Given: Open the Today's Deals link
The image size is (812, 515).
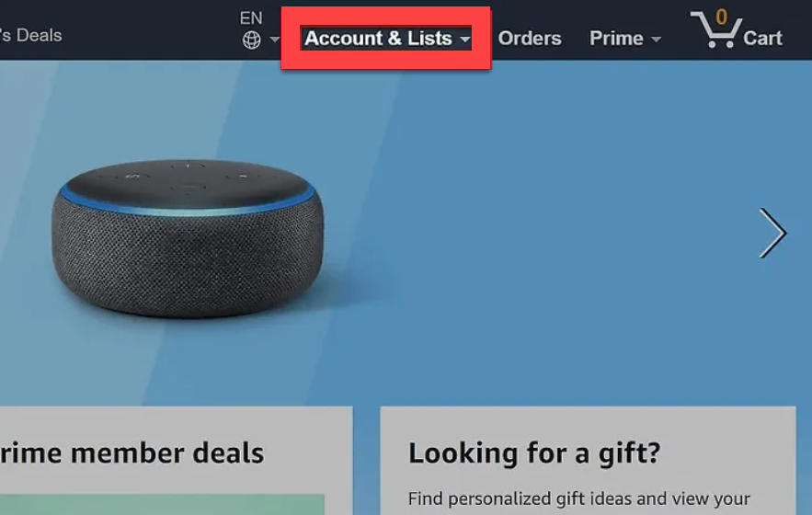Looking at the screenshot, I should point(31,35).
